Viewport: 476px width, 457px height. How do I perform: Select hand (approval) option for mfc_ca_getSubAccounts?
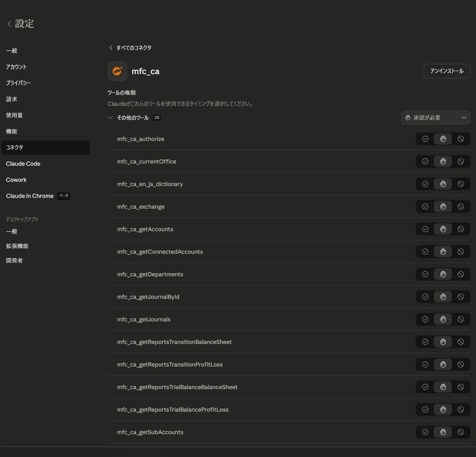point(443,432)
